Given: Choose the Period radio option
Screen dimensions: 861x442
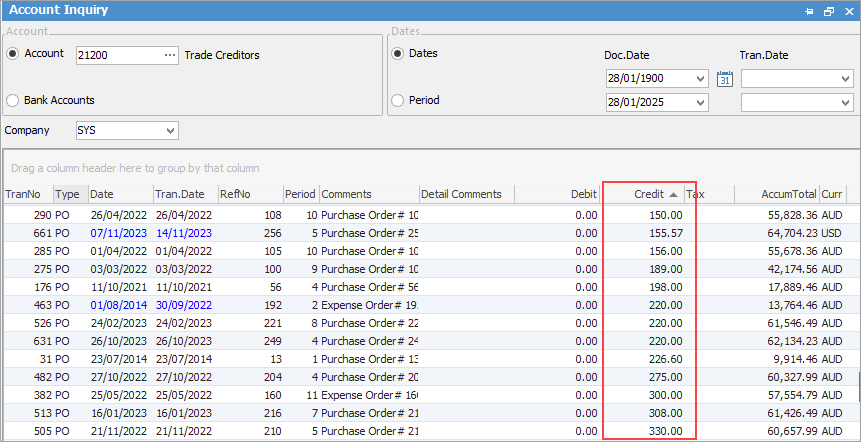Looking at the screenshot, I should click(399, 100).
